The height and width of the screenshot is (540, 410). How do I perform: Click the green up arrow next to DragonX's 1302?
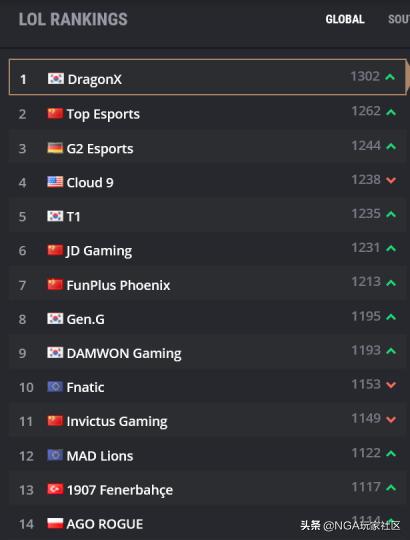point(390,77)
